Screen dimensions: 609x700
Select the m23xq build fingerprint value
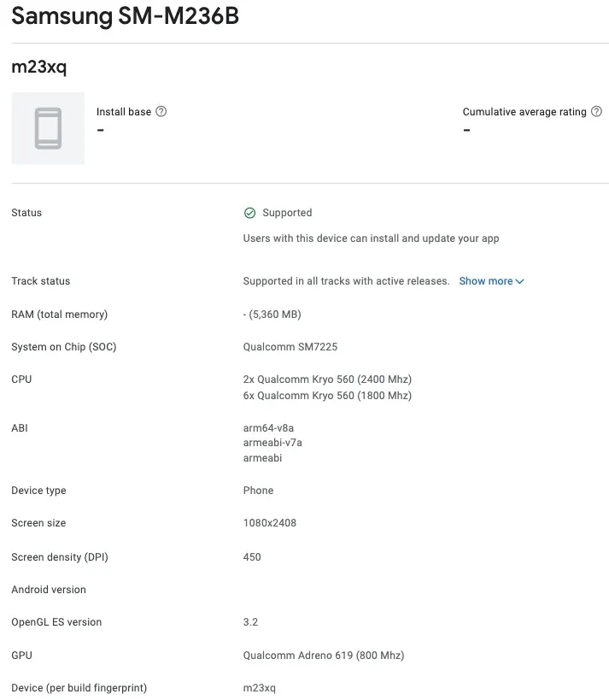(260, 687)
